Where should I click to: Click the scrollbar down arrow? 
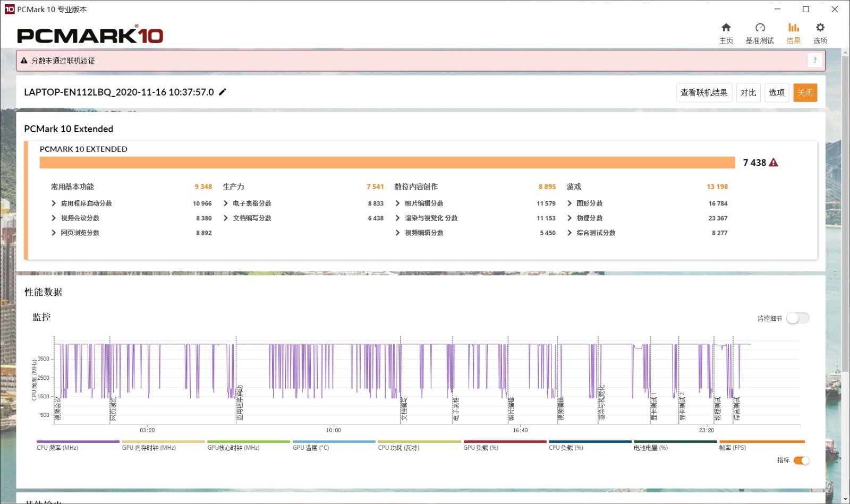click(845, 499)
